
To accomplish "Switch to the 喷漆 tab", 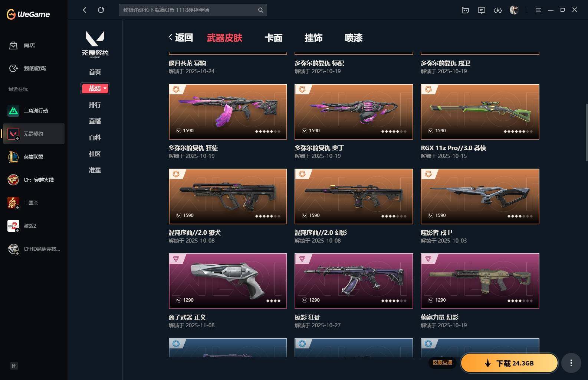I will [x=354, y=38].
